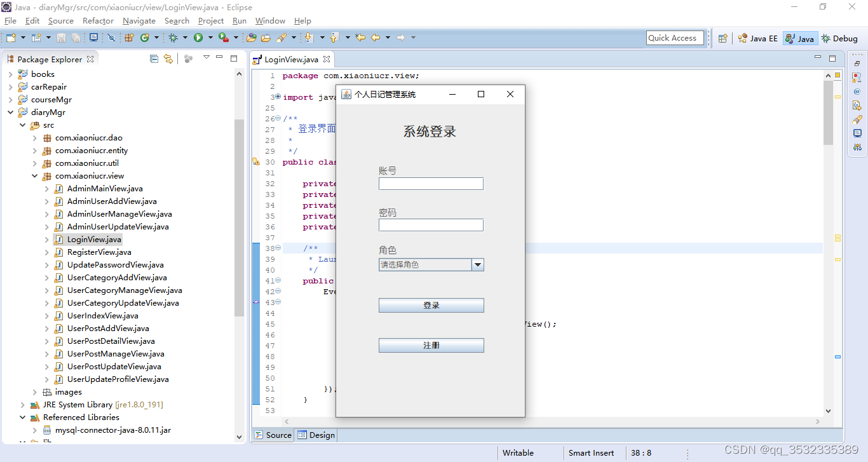The width and height of the screenshot is (868, 462).
Task: Click the Open Task briefcase icon
Action: click(266, 38)
